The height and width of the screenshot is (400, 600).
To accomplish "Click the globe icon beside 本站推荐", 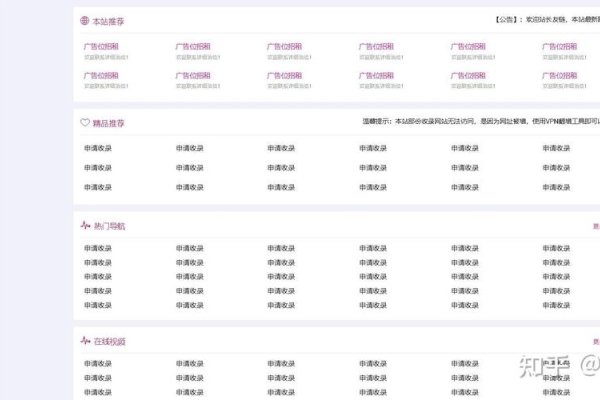I will coord(85,21).
